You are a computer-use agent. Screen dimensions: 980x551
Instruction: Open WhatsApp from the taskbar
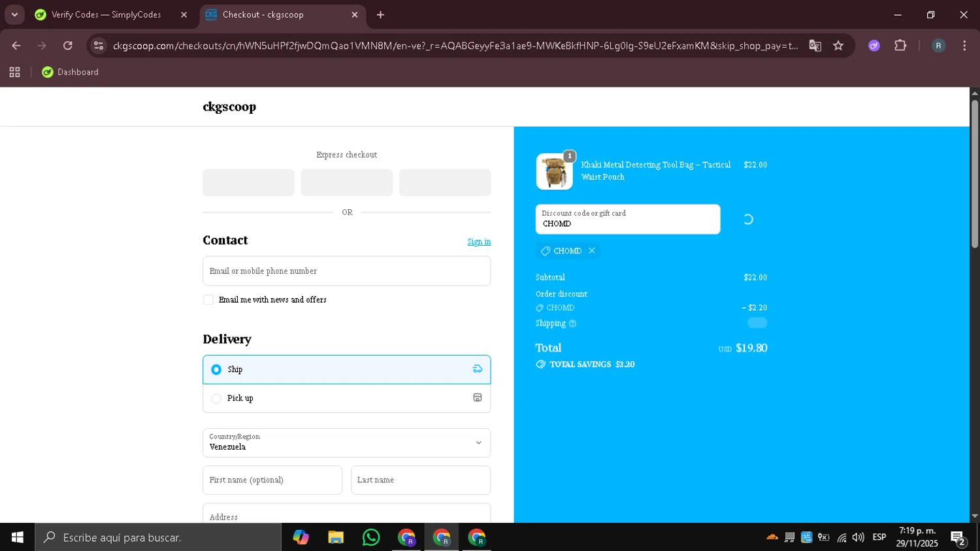[371, 537]
